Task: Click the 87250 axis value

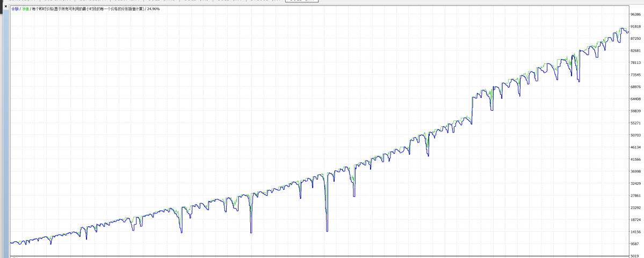Action: click(635, 39)
